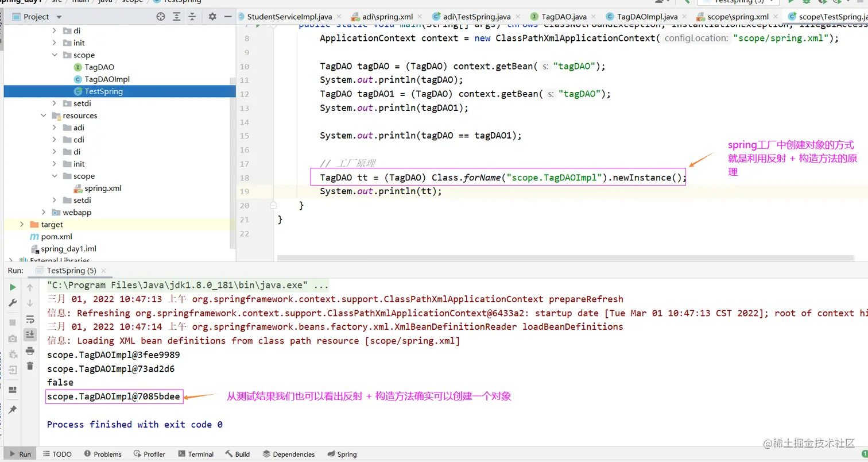Open the TODO tool window

(x=56, y=454)
